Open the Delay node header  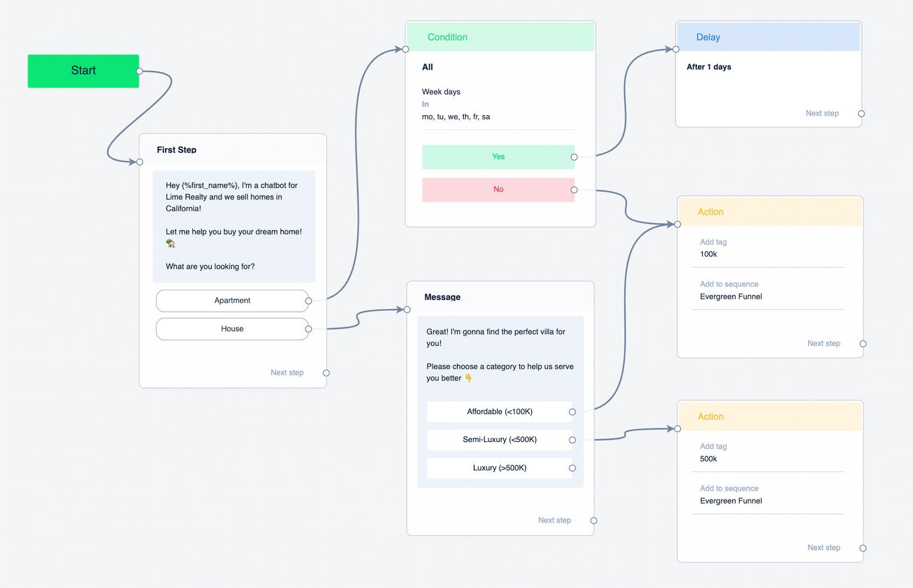[x=767, y=37]
